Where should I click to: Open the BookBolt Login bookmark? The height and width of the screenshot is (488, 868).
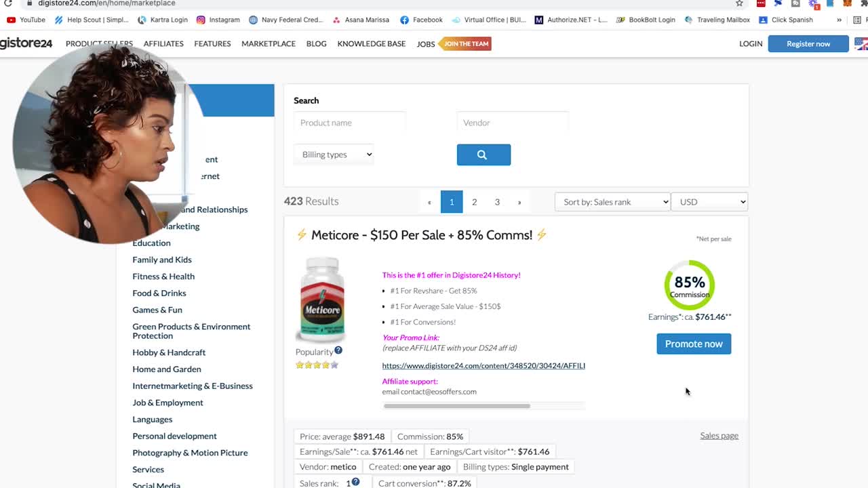[x=646, y=20]
